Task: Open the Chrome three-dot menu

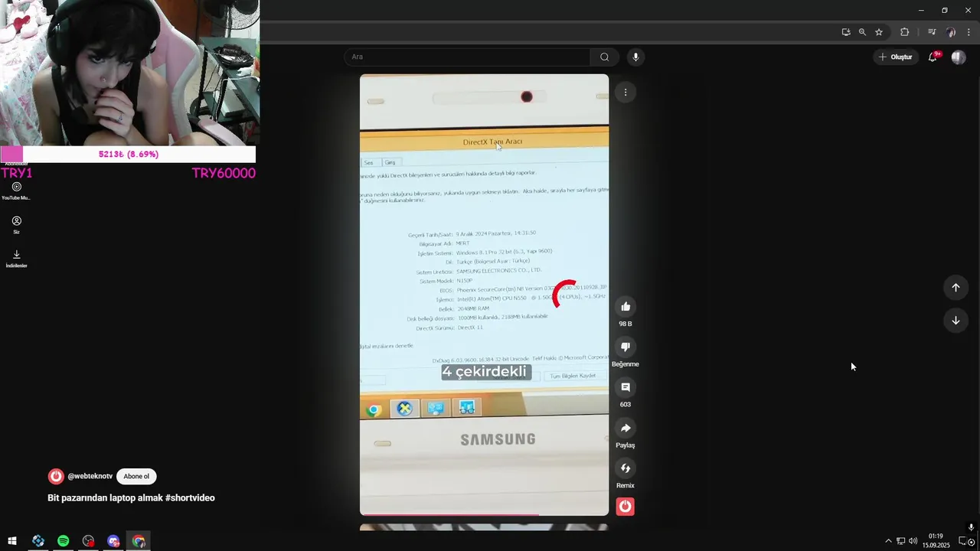Action: coord(969,32)
